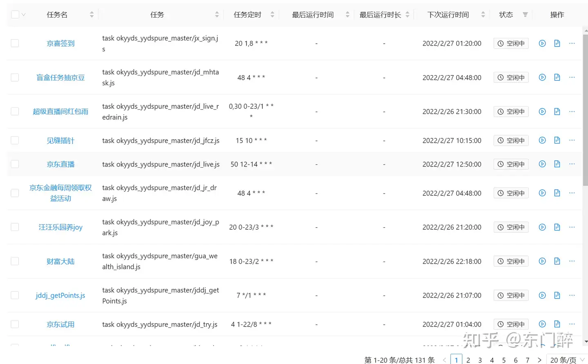The width and height of the screenshot is (588, 364).
Task: Run the 京东直播 task
Action: click(x=542, y=164)
